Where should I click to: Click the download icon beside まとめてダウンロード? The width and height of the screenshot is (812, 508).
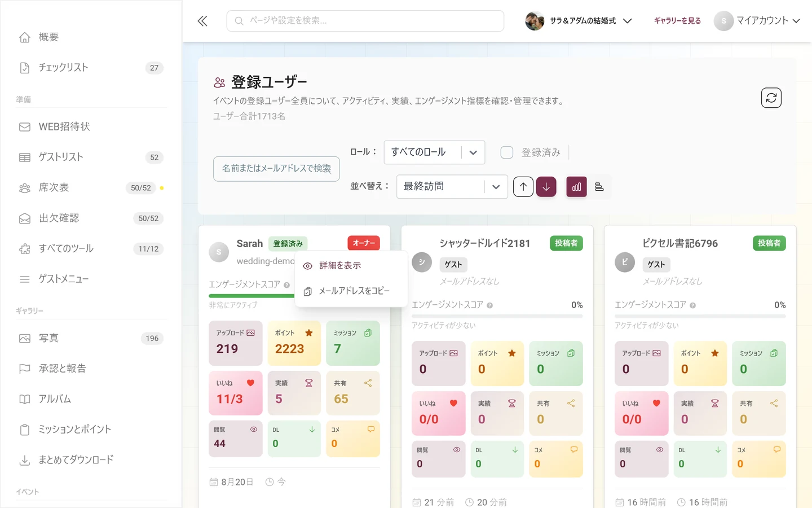(x=25, y=460)
